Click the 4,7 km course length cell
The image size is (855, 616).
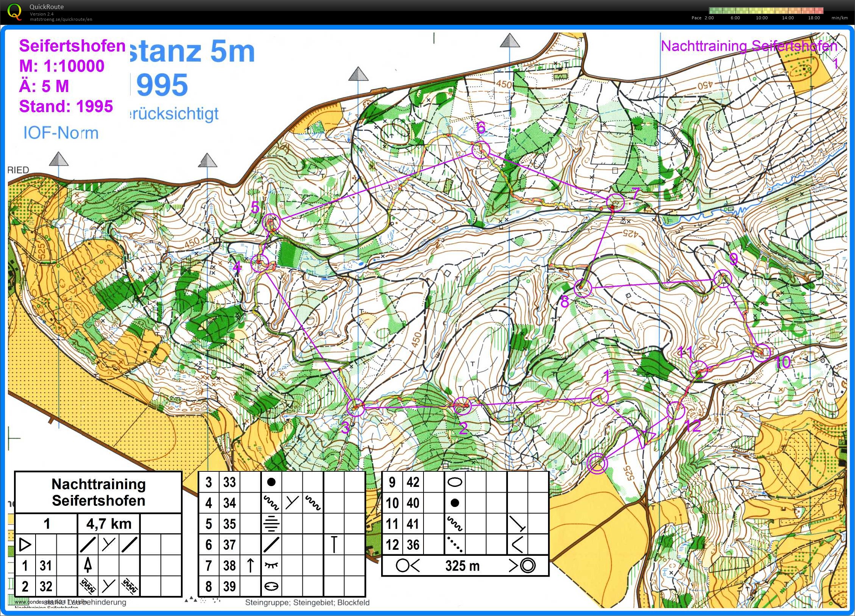pos(109,524)
